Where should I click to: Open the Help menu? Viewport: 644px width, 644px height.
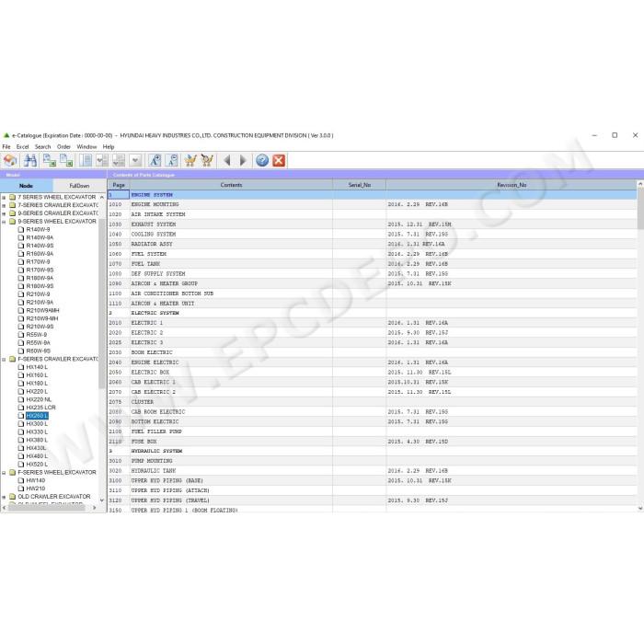coord(109,146)
